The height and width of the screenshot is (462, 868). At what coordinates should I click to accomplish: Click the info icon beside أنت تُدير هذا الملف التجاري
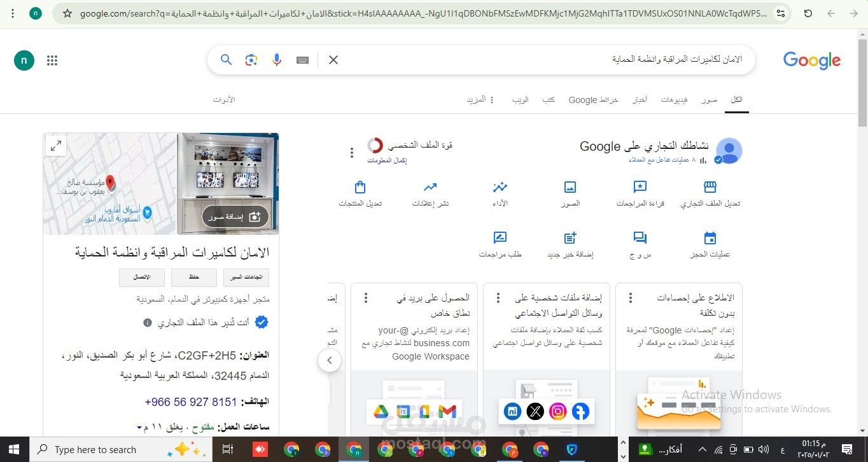148,323
